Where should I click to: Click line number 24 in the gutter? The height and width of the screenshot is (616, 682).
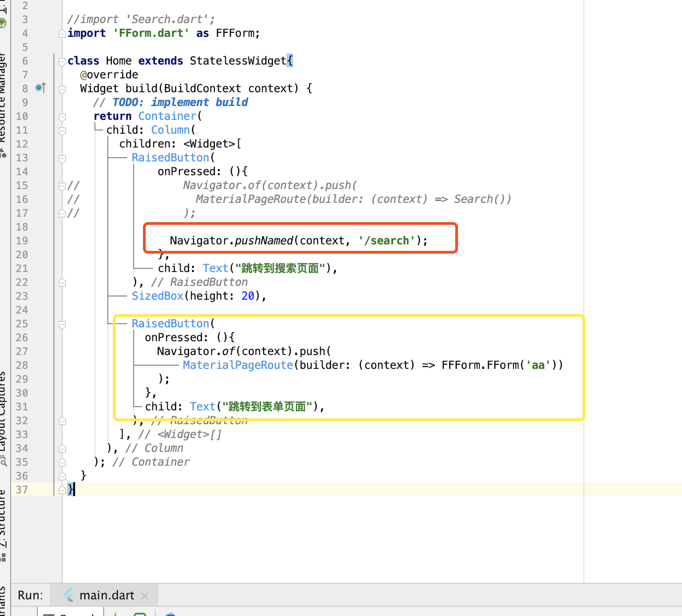click(x=22, y=310)
